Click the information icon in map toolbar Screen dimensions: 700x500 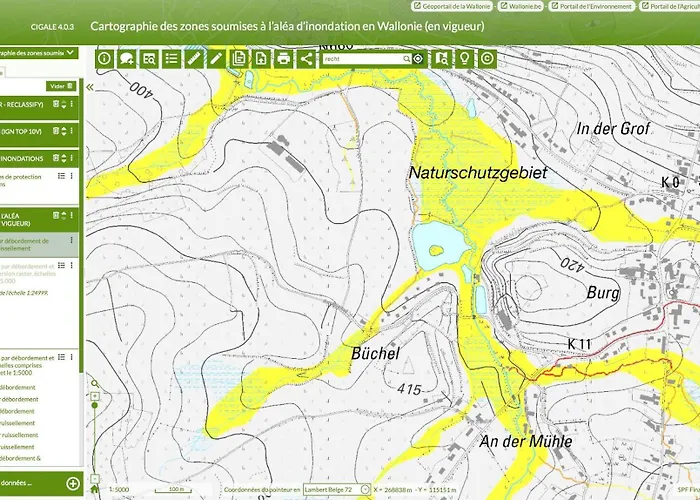[x=105, y=59]
